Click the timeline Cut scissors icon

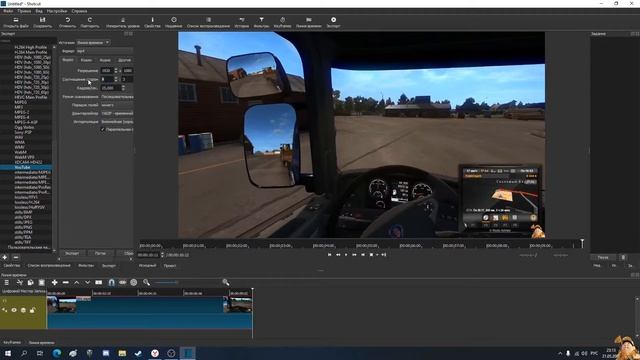(19, 282)
